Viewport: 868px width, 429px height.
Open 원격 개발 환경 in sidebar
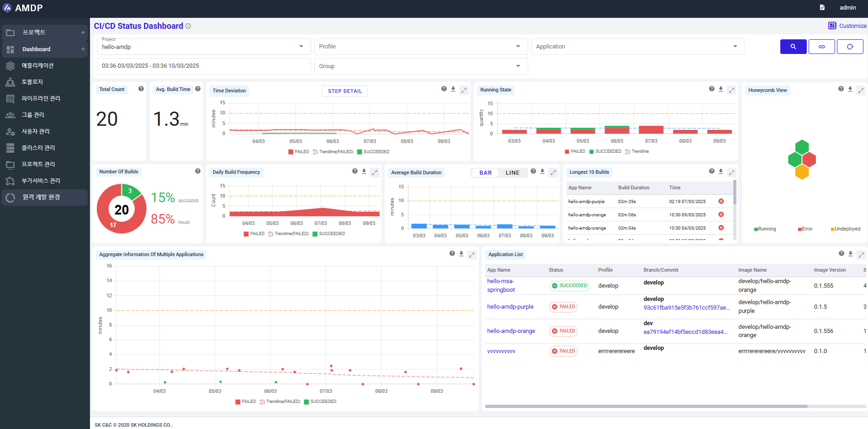tap(44, 197)
